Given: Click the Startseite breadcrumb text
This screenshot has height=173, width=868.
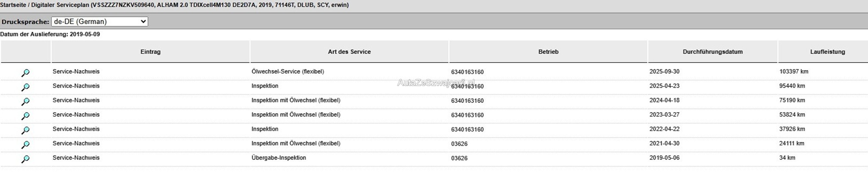Looking at the screenshot, I should click(13, 5).
